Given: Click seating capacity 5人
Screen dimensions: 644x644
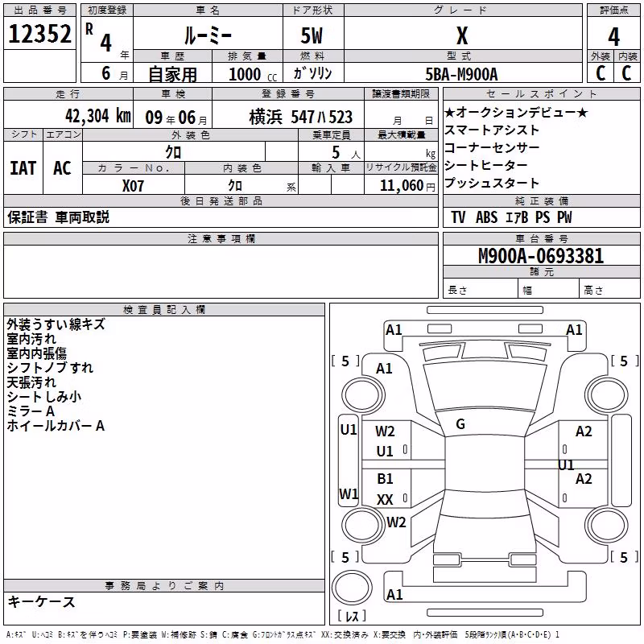Looking at the screenshot, I should pyautogui.click(x=346, y=153).
